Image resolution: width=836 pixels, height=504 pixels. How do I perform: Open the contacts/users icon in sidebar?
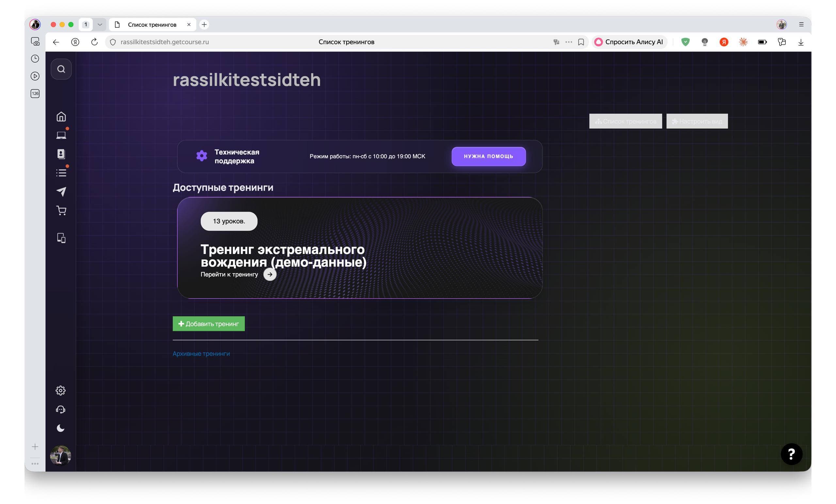61,154
